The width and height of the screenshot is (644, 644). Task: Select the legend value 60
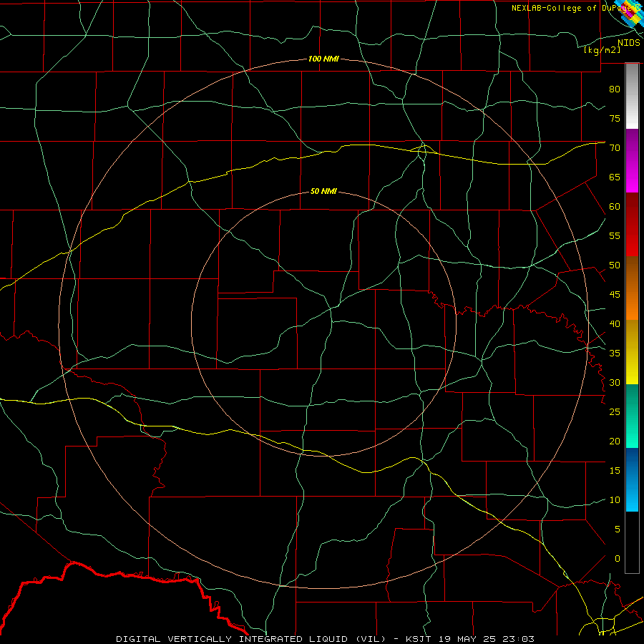pos(615,207)
